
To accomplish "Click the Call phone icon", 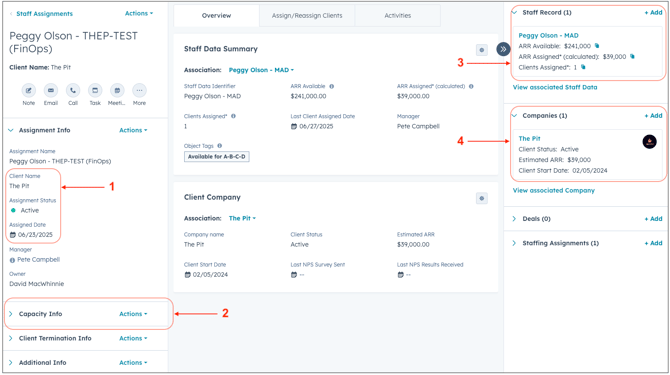I will coord(73,91).
